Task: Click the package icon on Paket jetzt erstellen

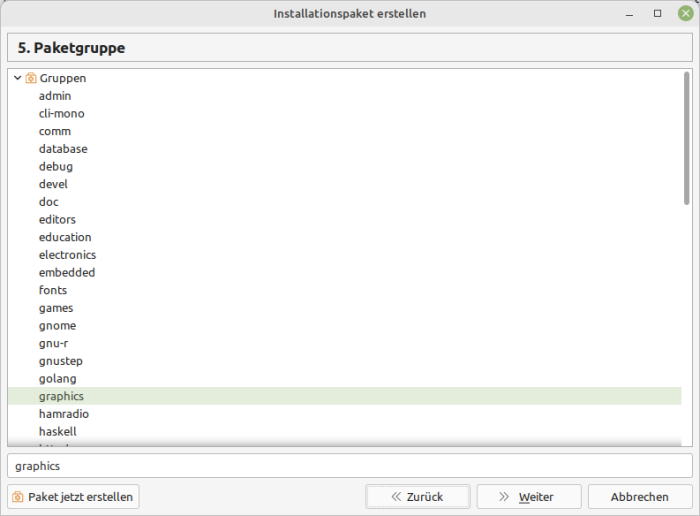Action: pos(17,497)
